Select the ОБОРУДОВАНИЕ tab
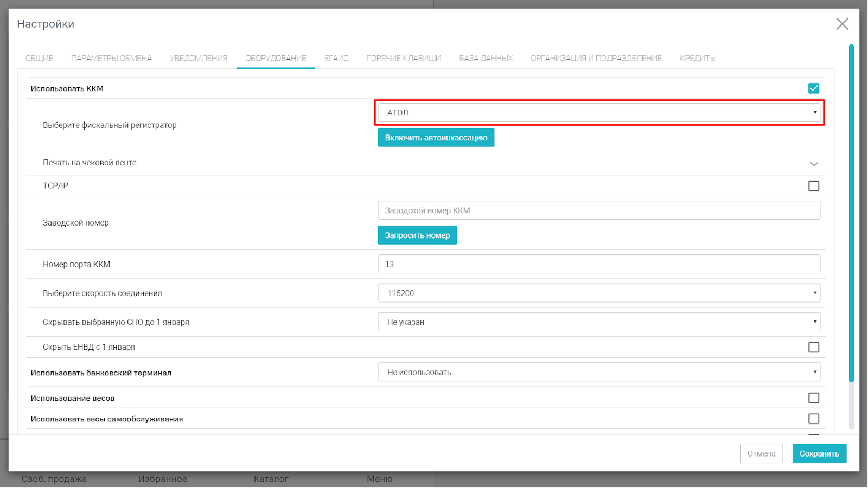The width and height of the screenshot is (868, 488). tap(276, 58)
